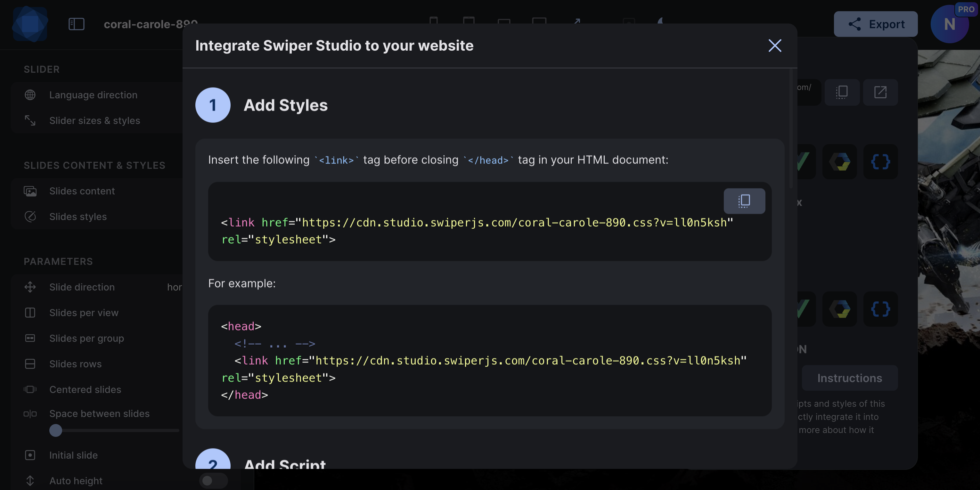Viewport: 980px width, 490px height.
Task: Click the Auto height arrows icon
Action: [x=30, y=480]
